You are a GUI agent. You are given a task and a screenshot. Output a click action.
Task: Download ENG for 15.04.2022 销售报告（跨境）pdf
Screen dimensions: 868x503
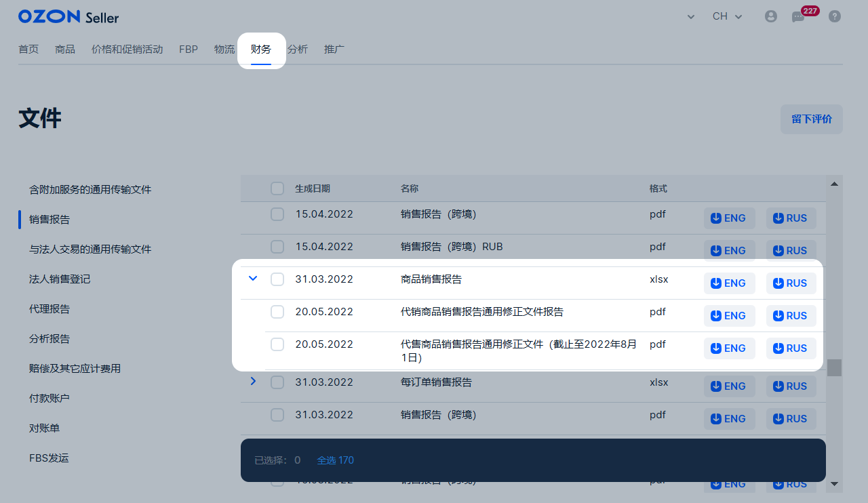coord(730,218)
